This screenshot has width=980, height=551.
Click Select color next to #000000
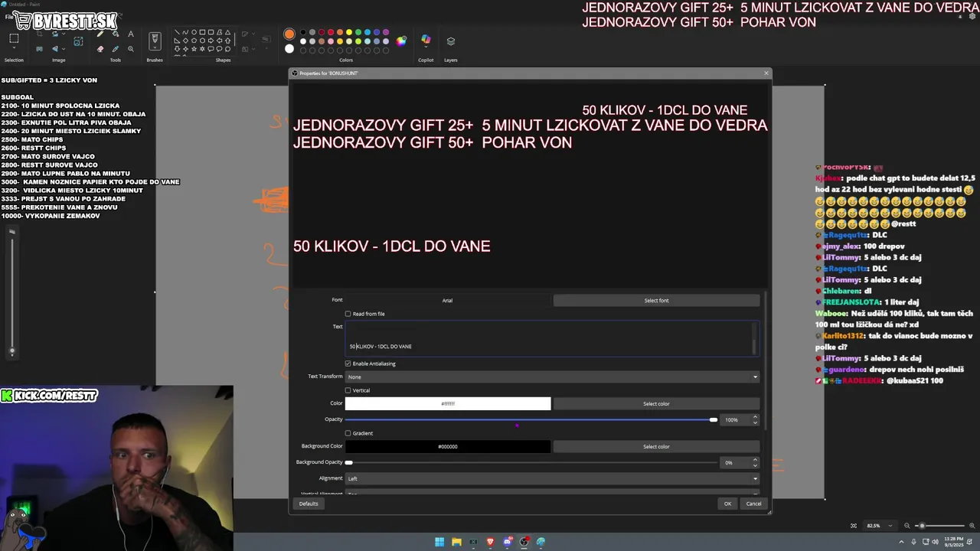click(656, 446)
